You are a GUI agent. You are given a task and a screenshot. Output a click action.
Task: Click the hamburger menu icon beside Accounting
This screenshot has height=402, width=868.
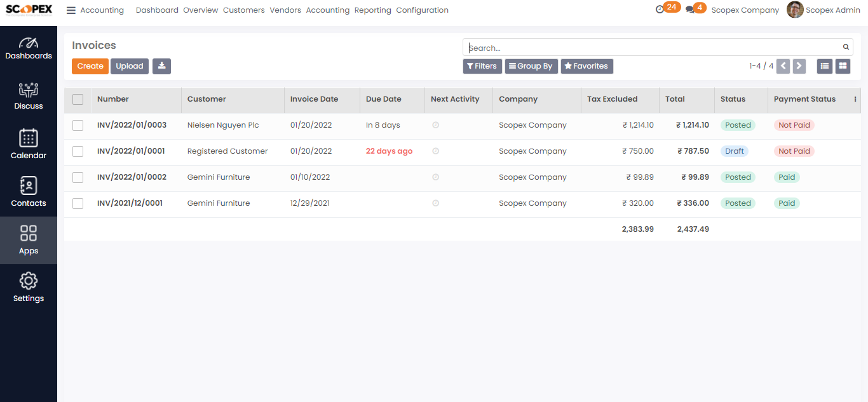tap(71, 10)
